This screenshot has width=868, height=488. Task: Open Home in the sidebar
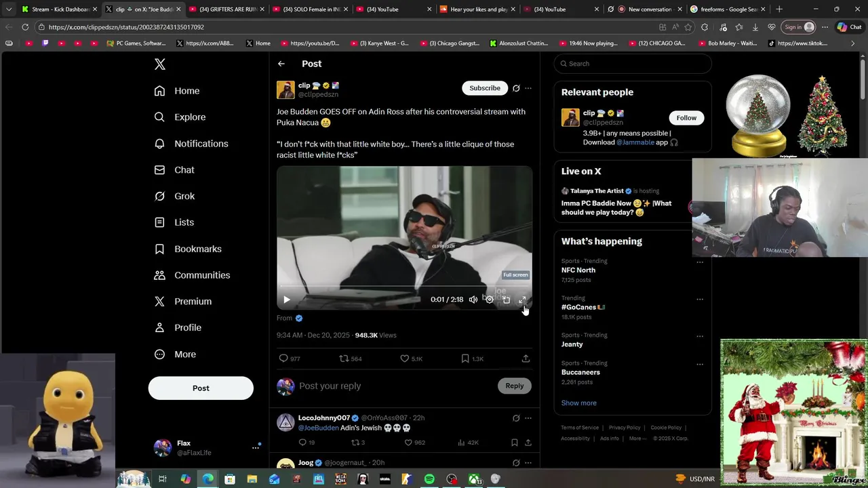tap(177, 91)
